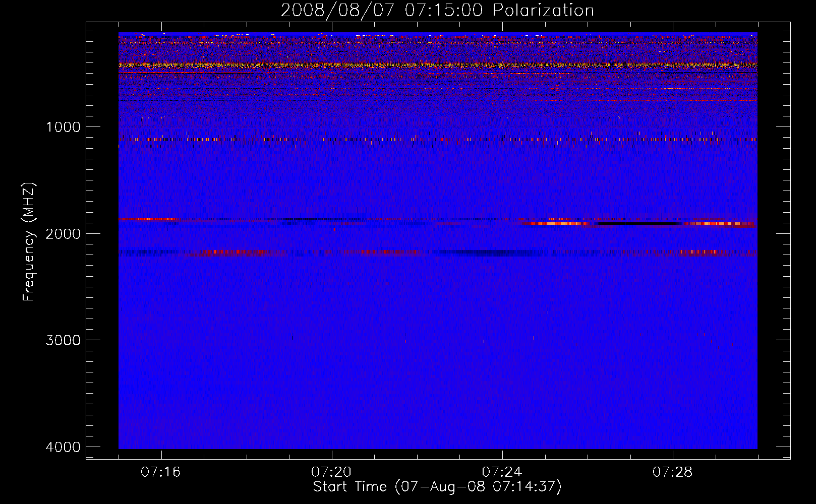Image resolution: width=816 pixels, height=504 pixels.
Task: Click the 'Frequency (MHZ)' axis label
Action: click(x=28, y=241)
